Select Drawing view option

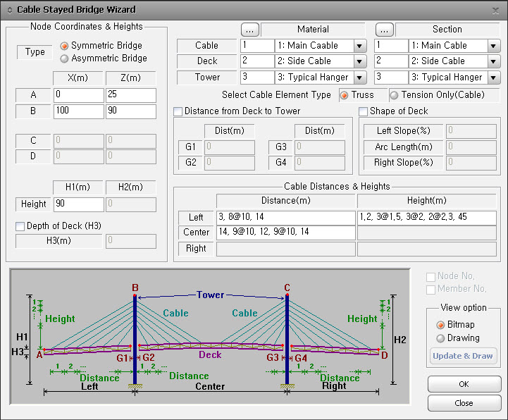click(440, 338)
